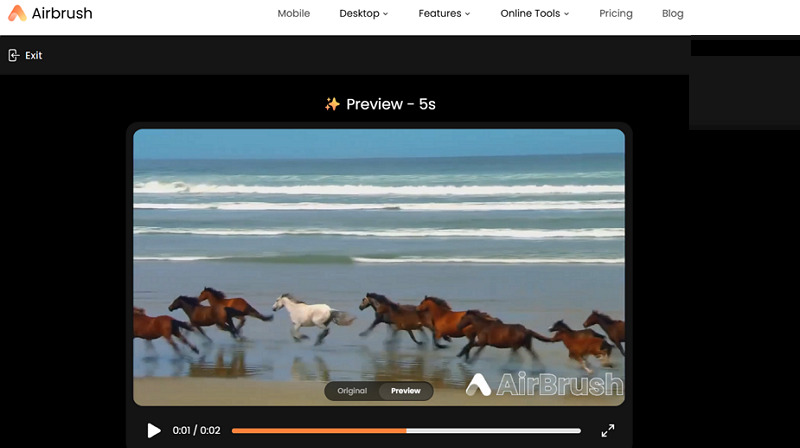Viewport: 800px width, 448px height.
Task: Switch to the Original video view
Action: pyautogui.click(x=352, y=391)
